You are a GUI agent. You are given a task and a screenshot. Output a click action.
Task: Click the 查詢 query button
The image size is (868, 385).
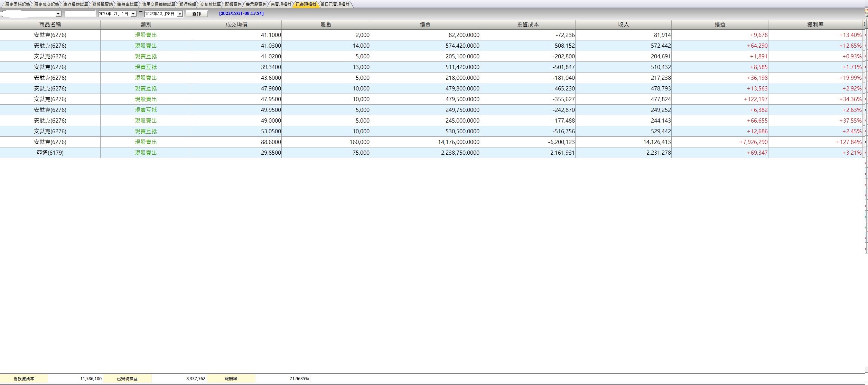pyautogui.click(x=196, y=14)
